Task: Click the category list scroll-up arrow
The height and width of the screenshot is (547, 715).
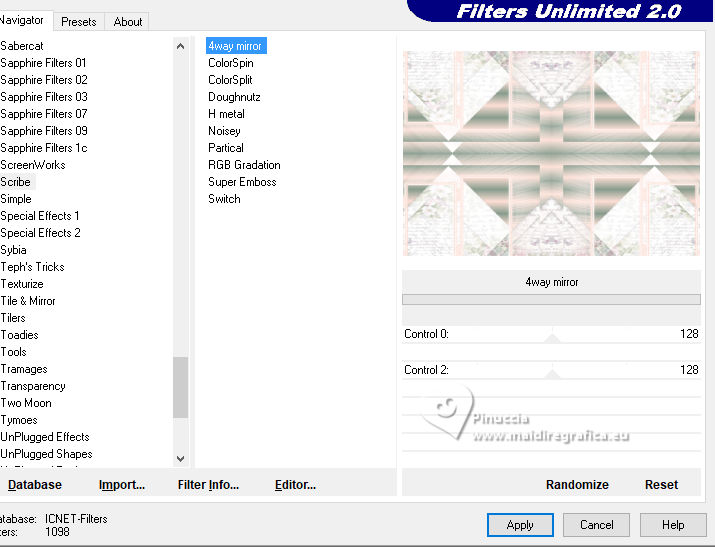Action: coord(180,46)
